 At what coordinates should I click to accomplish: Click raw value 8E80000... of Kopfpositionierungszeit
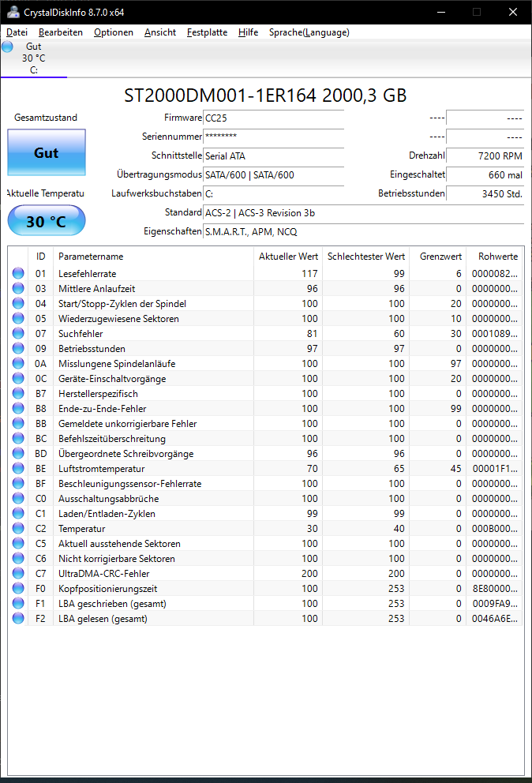pos(495,588)
